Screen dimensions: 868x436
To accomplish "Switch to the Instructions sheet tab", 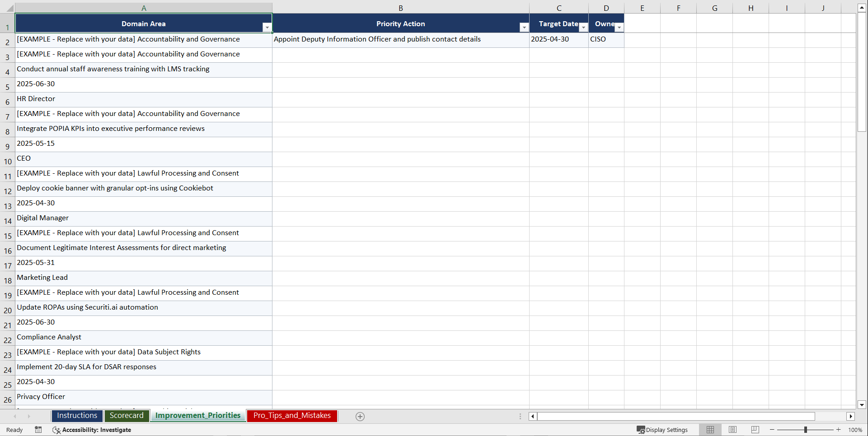I will (x=77, y=416).
